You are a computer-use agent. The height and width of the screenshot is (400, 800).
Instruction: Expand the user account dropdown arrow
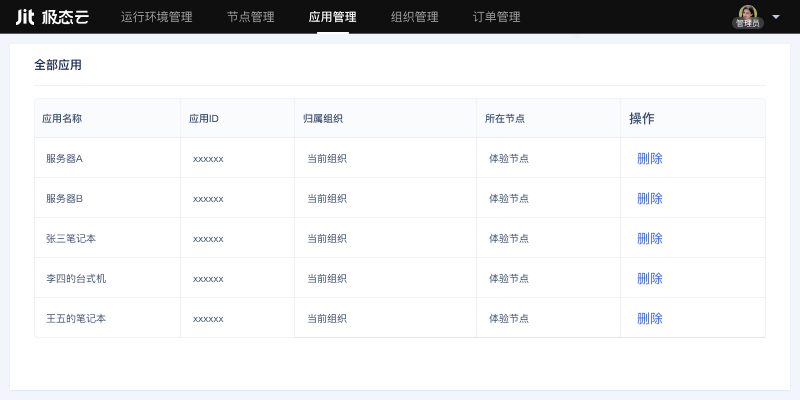click(x=776, y=17)
